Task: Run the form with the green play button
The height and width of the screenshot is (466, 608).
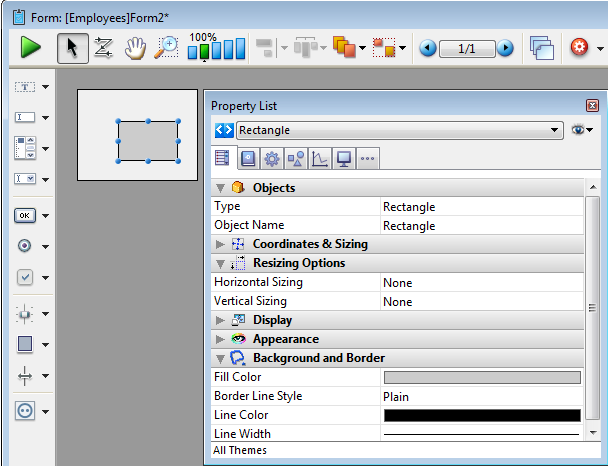Action: point(31,47)
